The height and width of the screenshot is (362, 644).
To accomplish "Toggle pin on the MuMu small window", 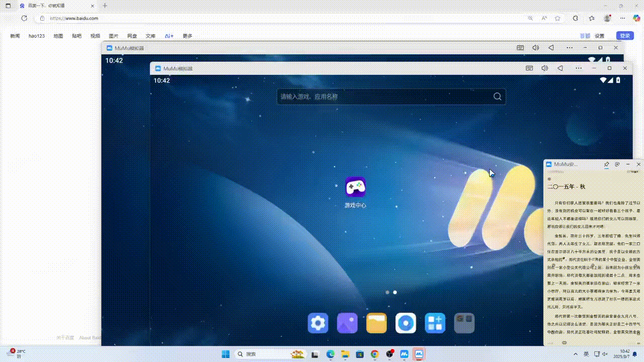I will (x=606, y=164).
